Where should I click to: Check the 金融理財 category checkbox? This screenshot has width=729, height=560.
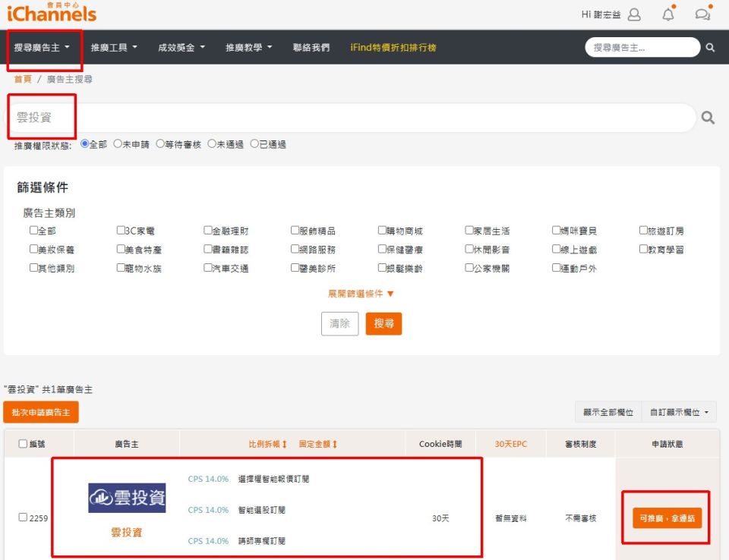point(208,231)
